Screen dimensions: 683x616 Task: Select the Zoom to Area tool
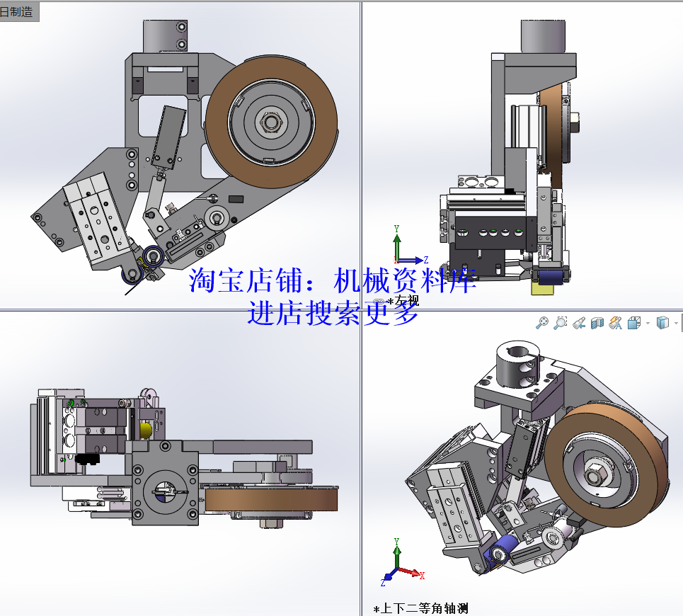560,323
